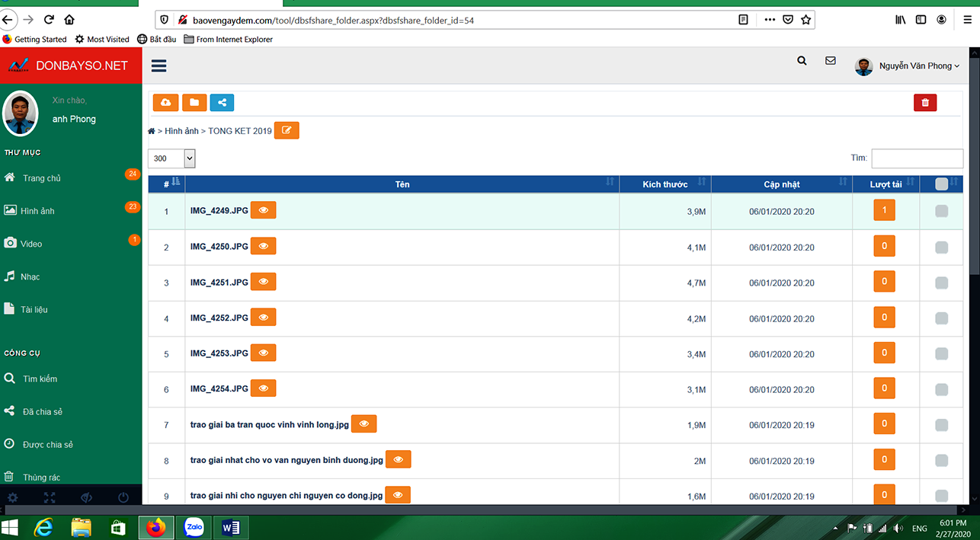Open the upload cloud icon
980x540 pixels.
point(165,102)
